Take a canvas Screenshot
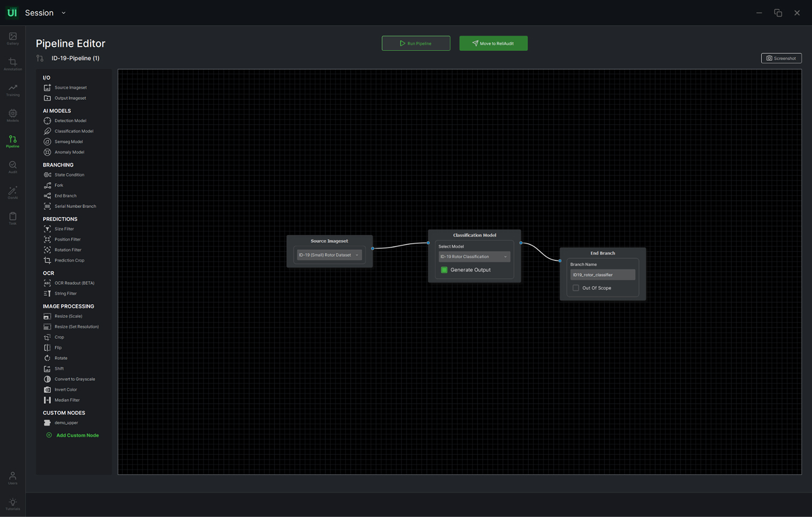 click(781, 58)
